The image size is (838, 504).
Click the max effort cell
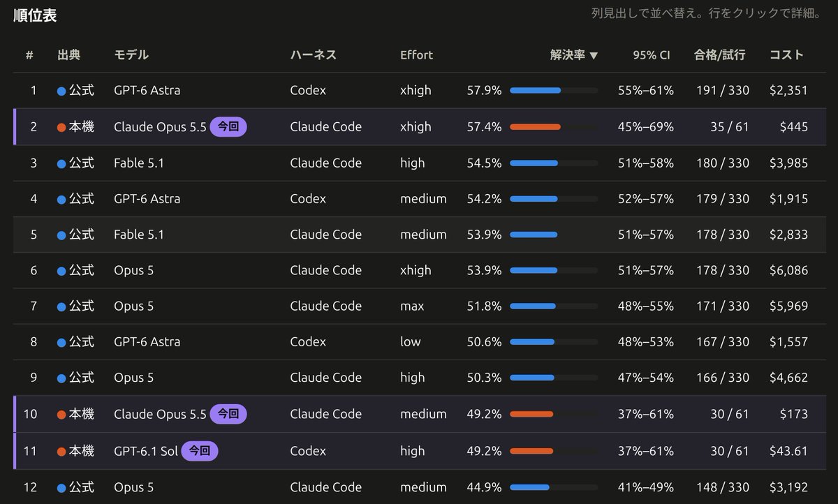click(412, 306)
